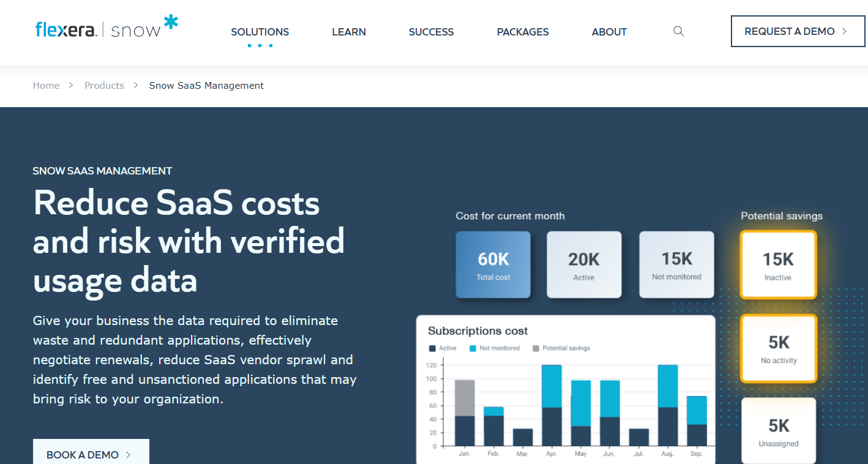
Task: Click the breadcrumb chevron after Products
Action: [x=136, y=86]
